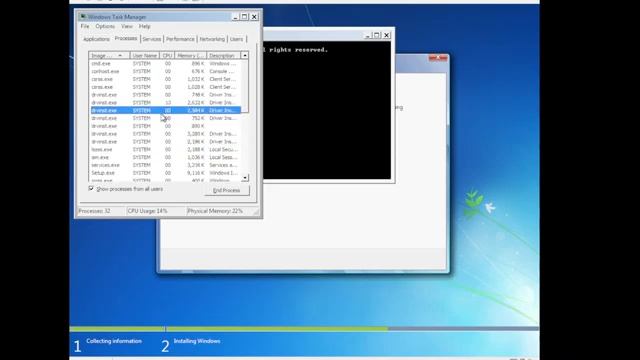Click the Collecting information step label

click(x=114, y=341)
